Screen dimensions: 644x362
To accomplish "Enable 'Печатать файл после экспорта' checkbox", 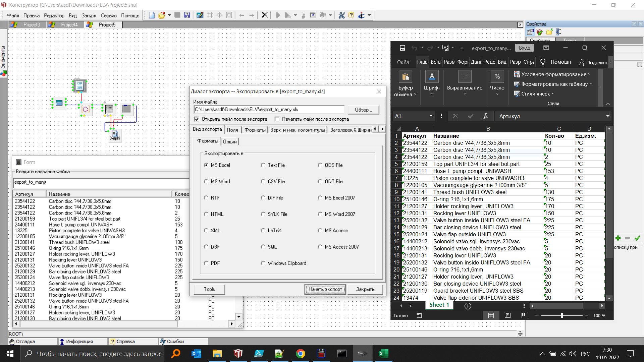I will [277, 119].
